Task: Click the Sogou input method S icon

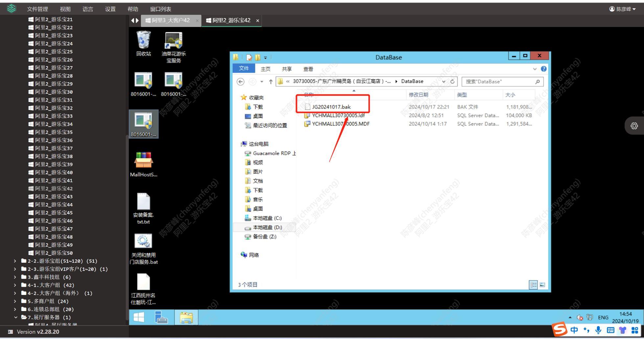Action: [560, 330]
